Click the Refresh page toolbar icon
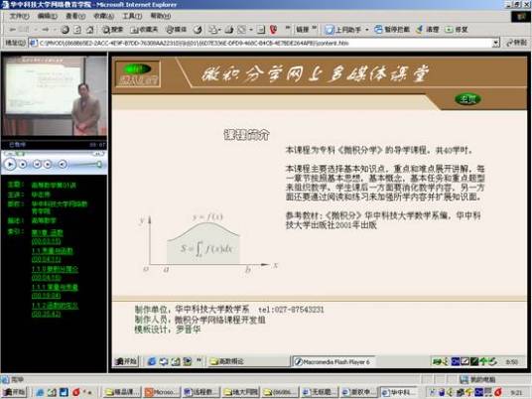 point(77,30)
